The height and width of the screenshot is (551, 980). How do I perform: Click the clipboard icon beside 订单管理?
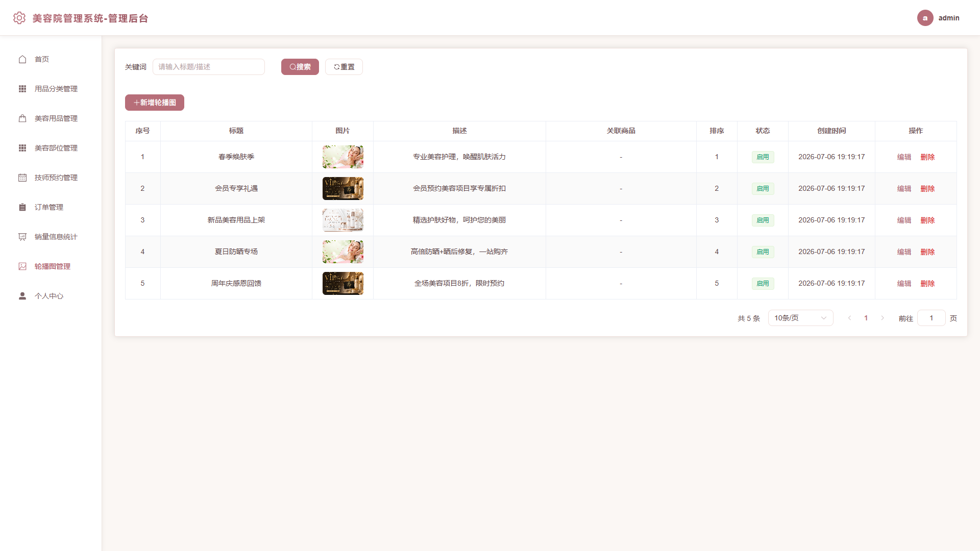click(x=22, y=207)
